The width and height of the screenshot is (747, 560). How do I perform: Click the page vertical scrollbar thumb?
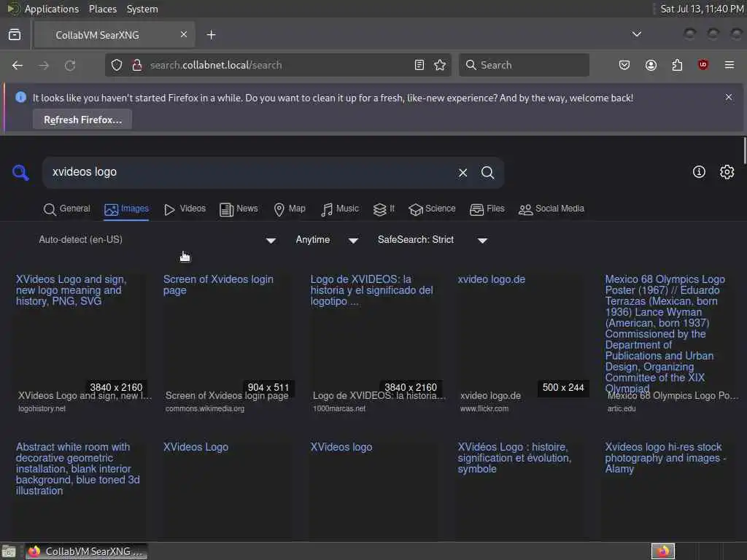744,150
